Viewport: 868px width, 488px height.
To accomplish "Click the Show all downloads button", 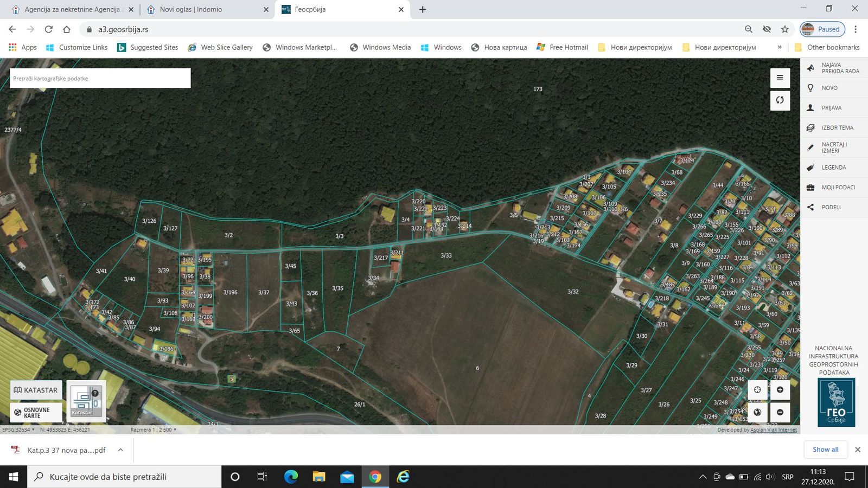I will 825,450.
